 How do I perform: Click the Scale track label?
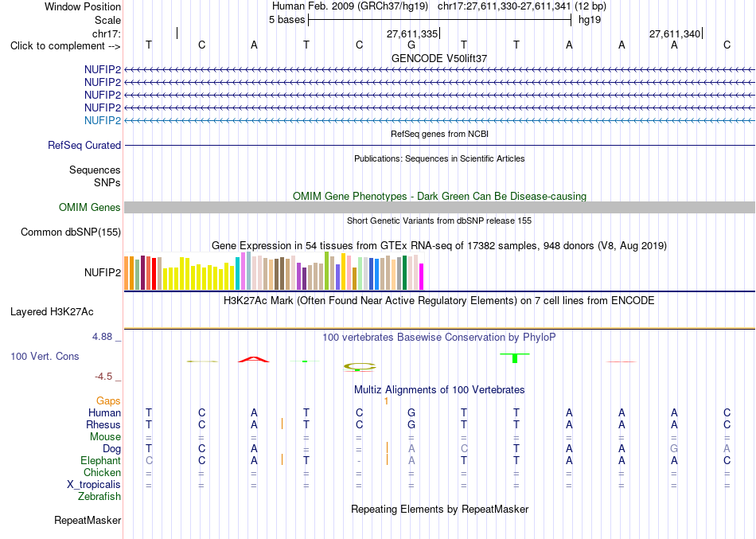[x=107, y=20]
